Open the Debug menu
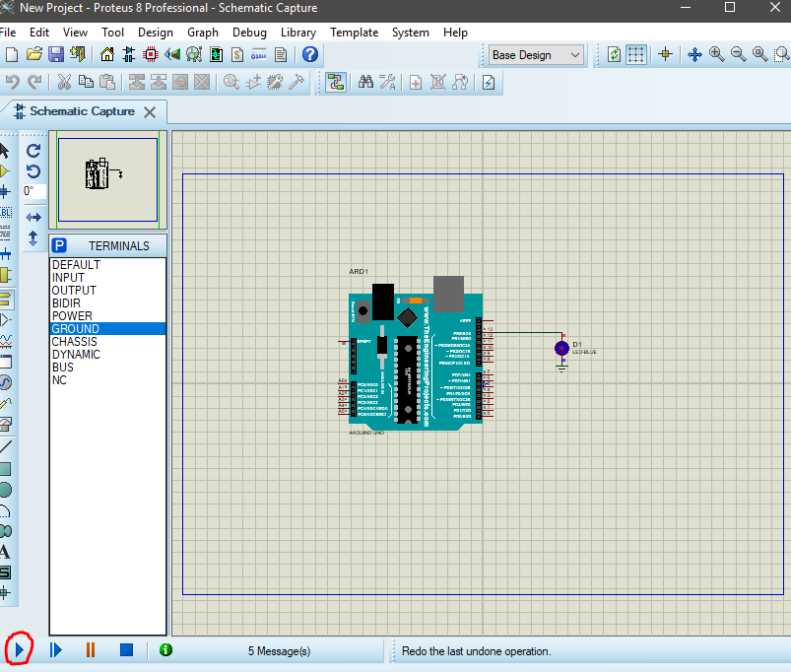 [x=249, y=33]
